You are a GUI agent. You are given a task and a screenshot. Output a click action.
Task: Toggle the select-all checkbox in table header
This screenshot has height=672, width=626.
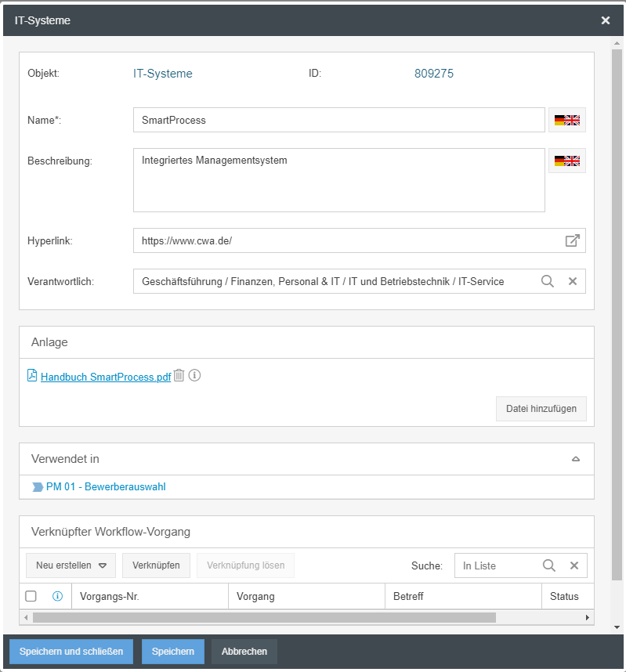(31, 597)
